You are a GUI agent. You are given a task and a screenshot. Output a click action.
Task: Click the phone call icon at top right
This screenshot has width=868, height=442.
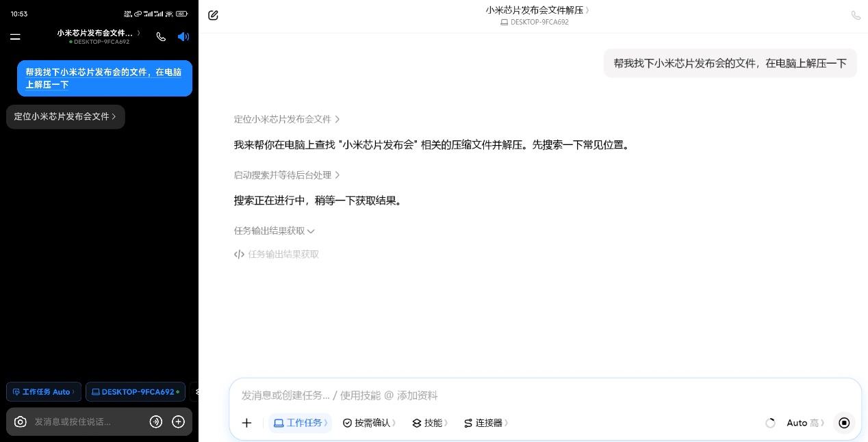coord(856,15)
